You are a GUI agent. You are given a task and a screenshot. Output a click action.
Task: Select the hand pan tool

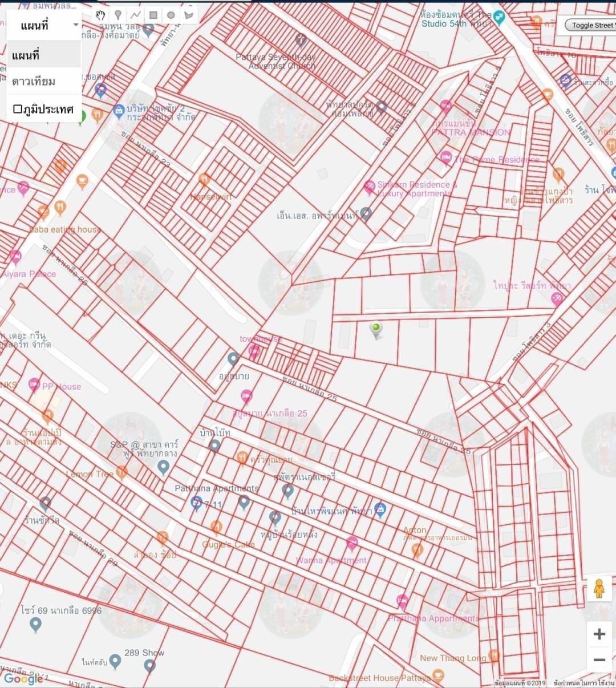pos(101,15)
